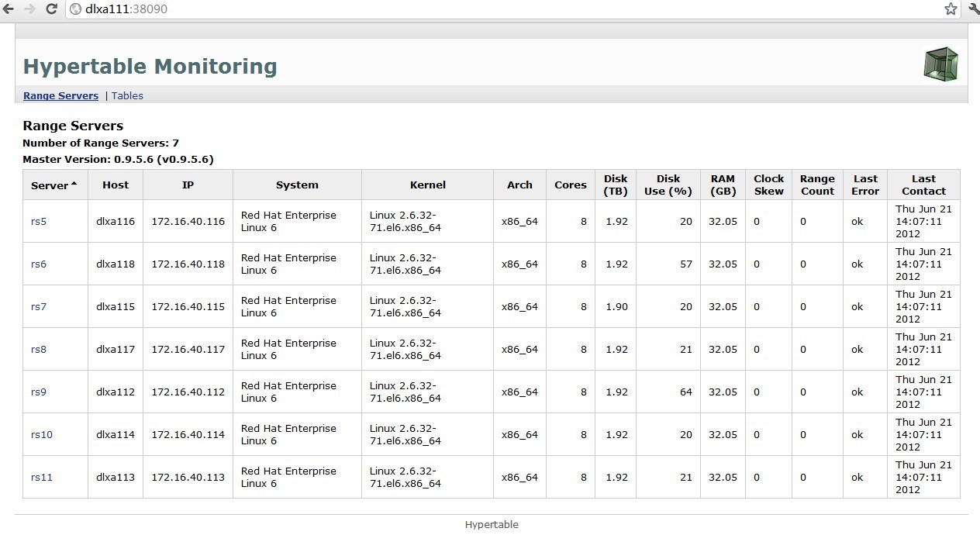The width and height of the screenshot is (980, 542).
Task: Click the Range Servers section heading
Action: tap(73, 126)
